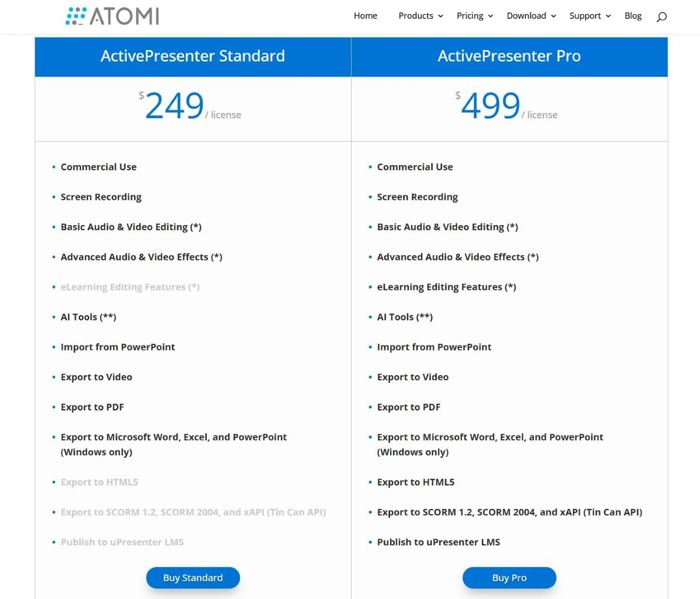The height and width of the screenshot is (599, 700).
Task: Open the search magnifier icon
Action: [661, 17]
